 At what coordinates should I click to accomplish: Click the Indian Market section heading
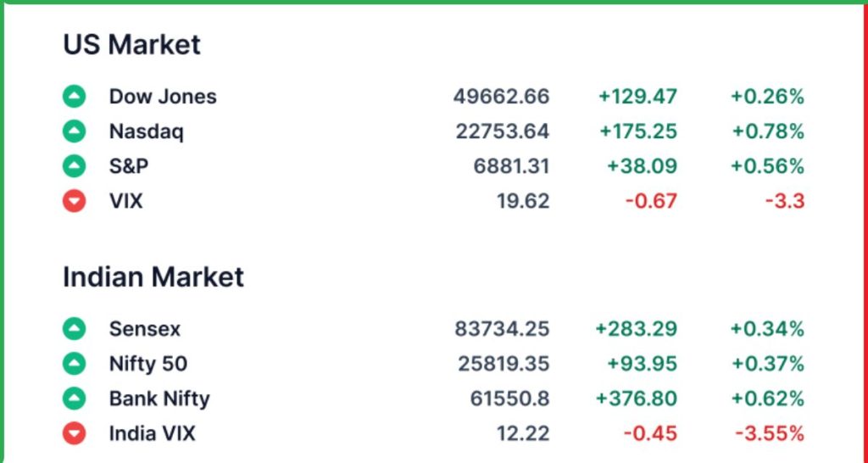pyautogui.click(x=153, y=276)
